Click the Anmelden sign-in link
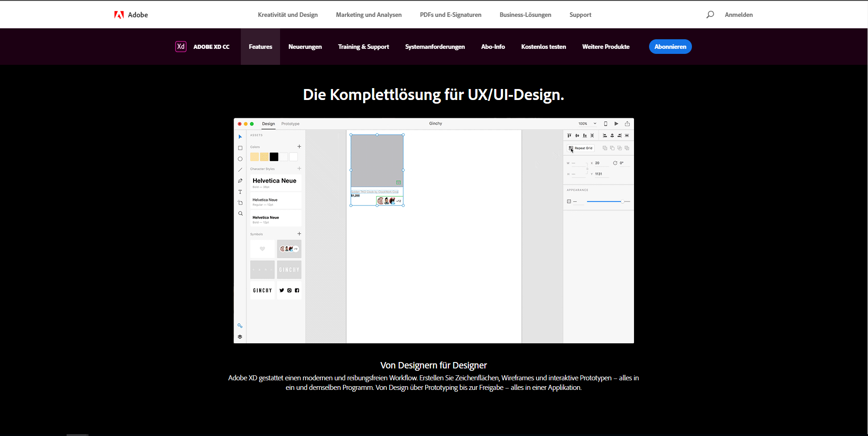The height and width of the screenshot is (436, 868). click(738, 15)
